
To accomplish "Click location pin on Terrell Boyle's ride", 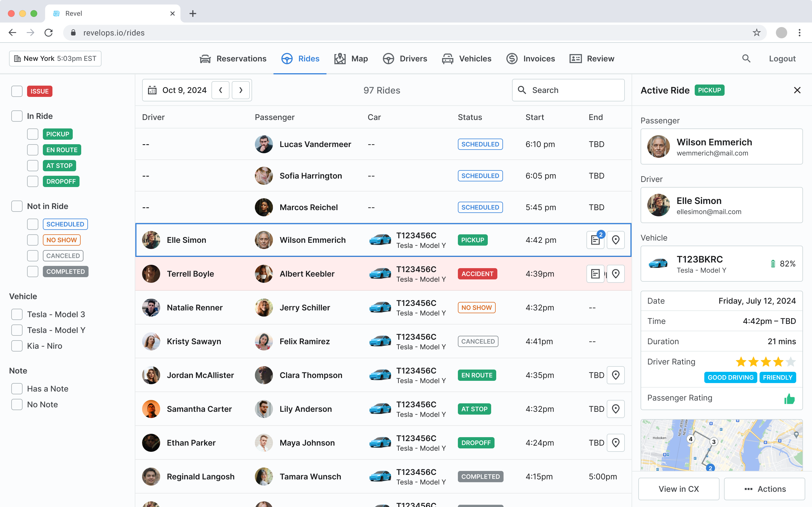I will point(615,274).
